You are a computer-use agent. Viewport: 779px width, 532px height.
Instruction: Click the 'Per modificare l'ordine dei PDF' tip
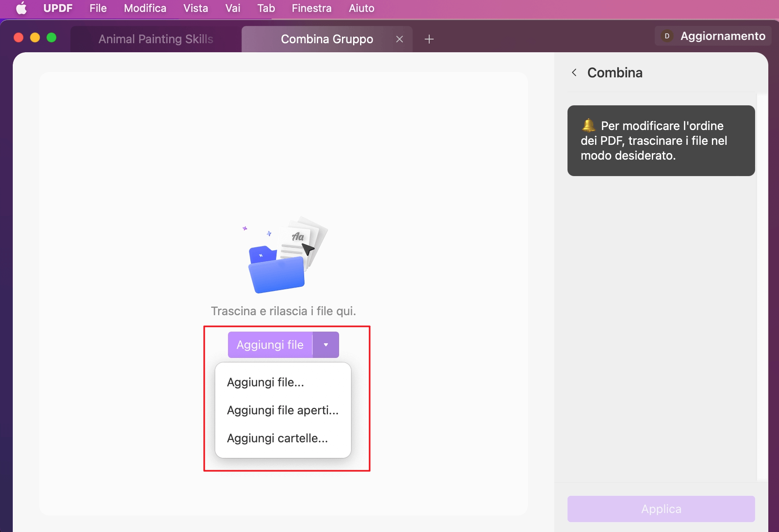tap(661, 141)
